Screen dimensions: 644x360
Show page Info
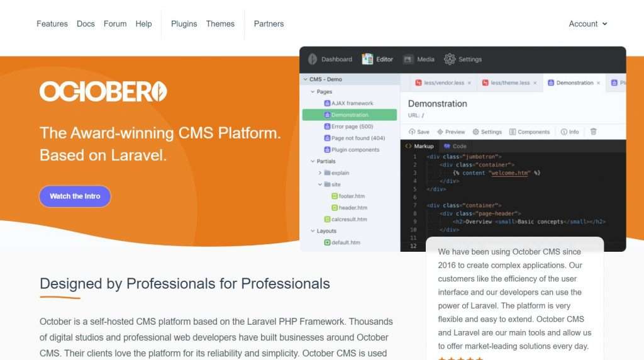pos(570,132)
